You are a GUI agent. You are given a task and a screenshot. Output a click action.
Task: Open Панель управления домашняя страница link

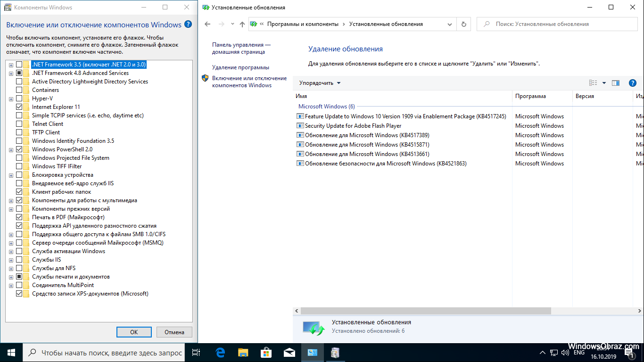(x=241, y=48)
